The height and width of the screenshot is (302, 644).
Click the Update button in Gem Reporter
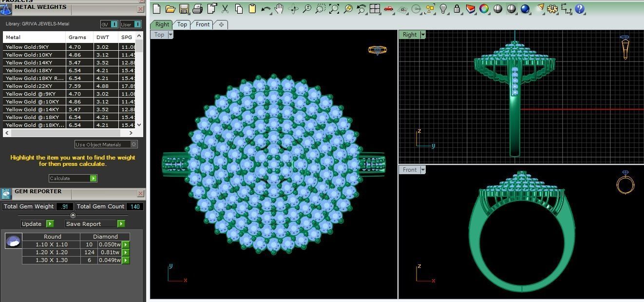tap(38, 224)
